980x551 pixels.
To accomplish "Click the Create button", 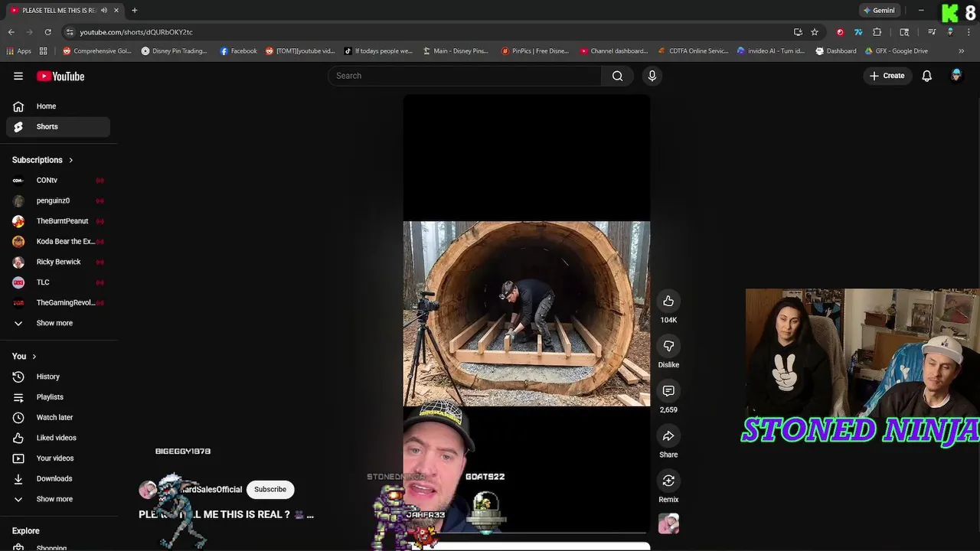I will pyautogui.click(x=887, y=76).
